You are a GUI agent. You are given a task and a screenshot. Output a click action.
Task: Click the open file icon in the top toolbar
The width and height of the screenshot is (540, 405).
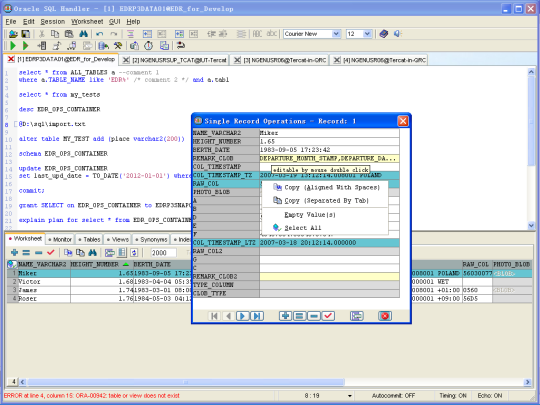[x=13, y=34]
